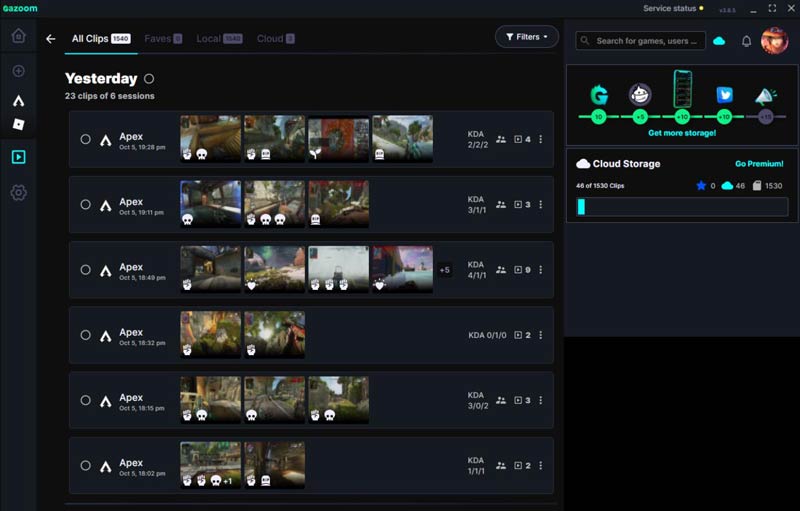Click the add (plus) icon in sidebar
This screenshot has height=511, width=800.
[x=18, y=71]
